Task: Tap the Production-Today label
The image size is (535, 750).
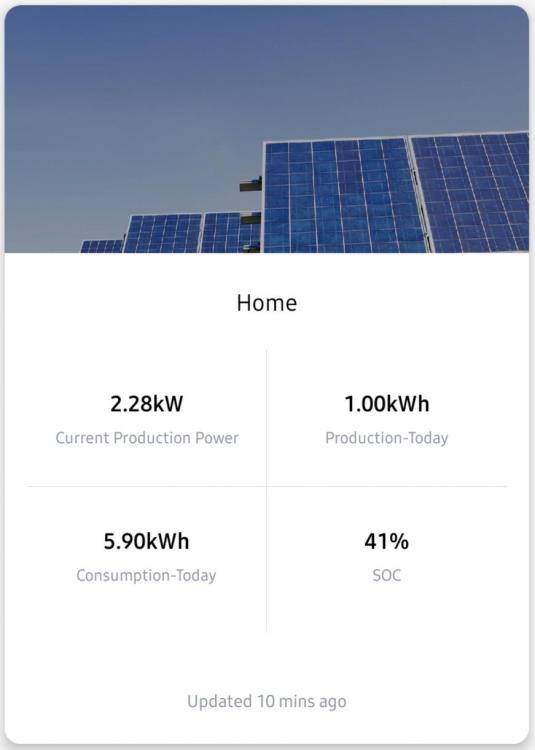Action: coord(387,438)
